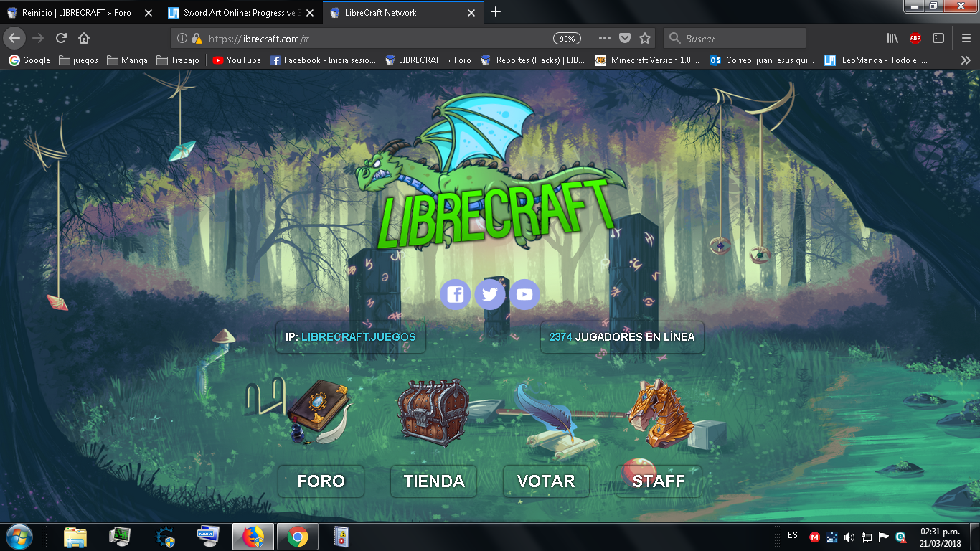Open the Reportes (Hacks) bookmark
This screenshot has height=551, width=980.
533,60
